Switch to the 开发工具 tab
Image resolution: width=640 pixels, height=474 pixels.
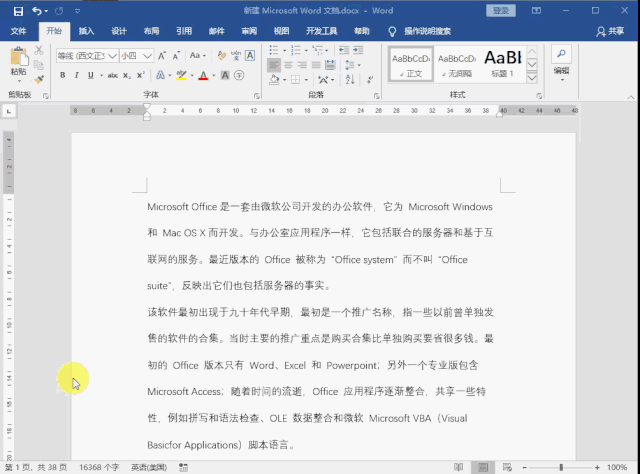(x=322, y=31)
